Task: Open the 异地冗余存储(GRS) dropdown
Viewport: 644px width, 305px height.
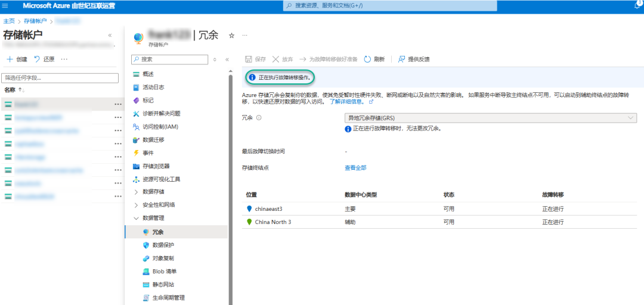Action: click(x=491, y=118)
